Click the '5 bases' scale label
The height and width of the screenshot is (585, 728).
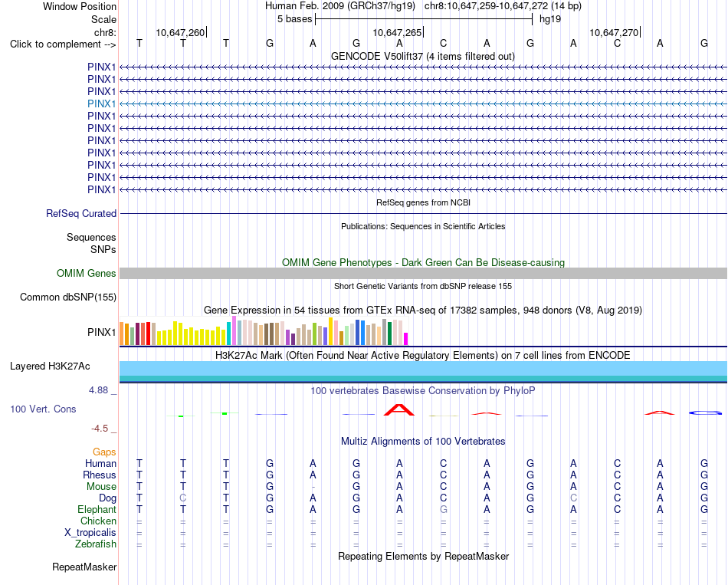click(295, 19)
